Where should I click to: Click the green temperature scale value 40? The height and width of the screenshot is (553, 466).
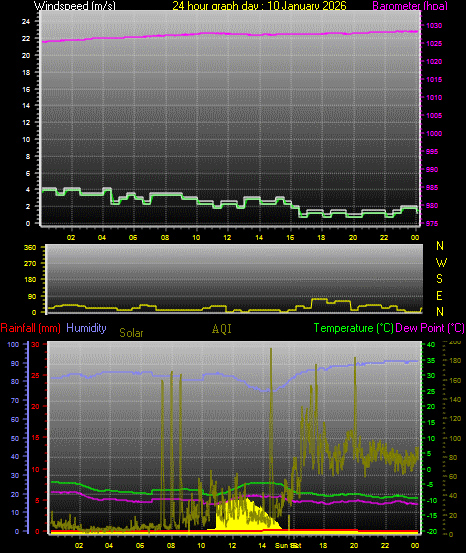pyautogui.click(x=431, y=345)
